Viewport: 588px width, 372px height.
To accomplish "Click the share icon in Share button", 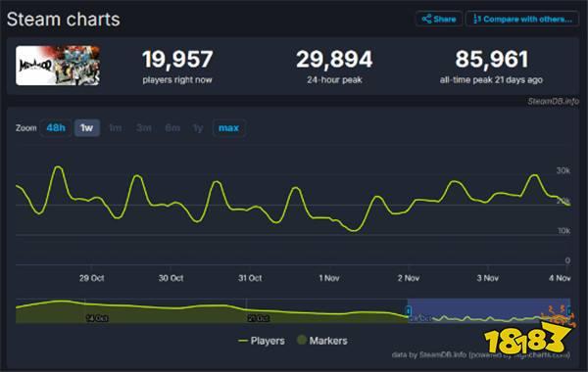I will click(x=426, y=19).
